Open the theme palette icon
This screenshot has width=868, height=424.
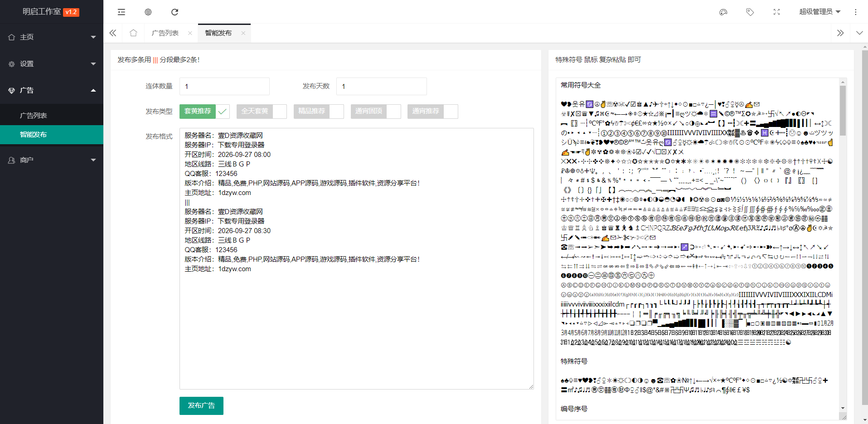(723, 12)
